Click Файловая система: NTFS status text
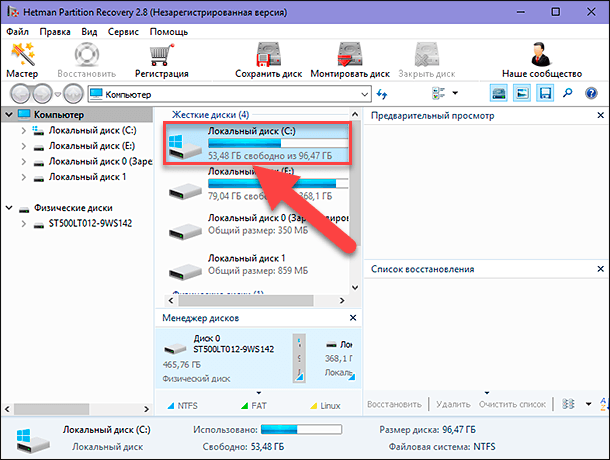This screenshot has width=610, height=460. point(442,447)
